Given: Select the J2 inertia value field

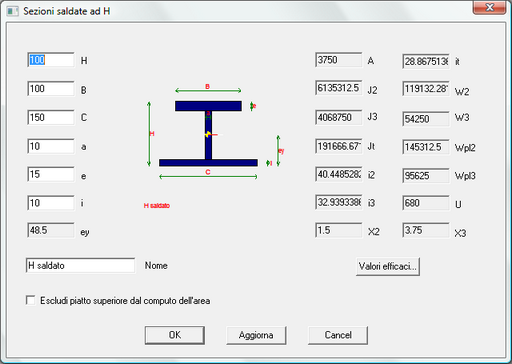Looking at the screenshot, I should click(339, 88).
